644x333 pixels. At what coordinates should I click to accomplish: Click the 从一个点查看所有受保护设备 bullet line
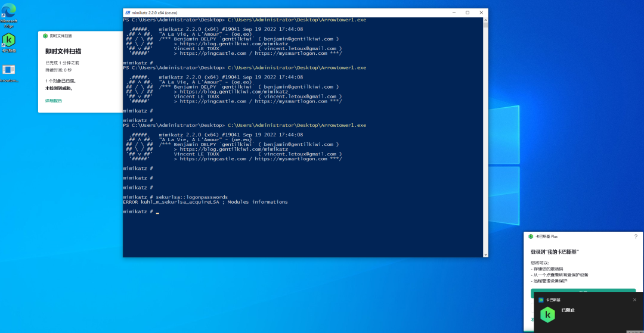point(559,275)
